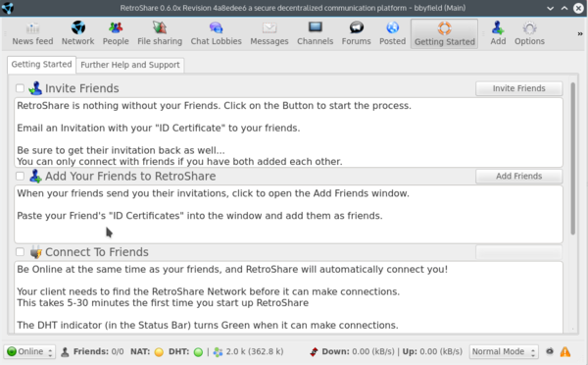The width and height of the screenshot is (588, 365).
Task: Check the Add Your Friends to RetroShare box
Action: tap(21, 176)
